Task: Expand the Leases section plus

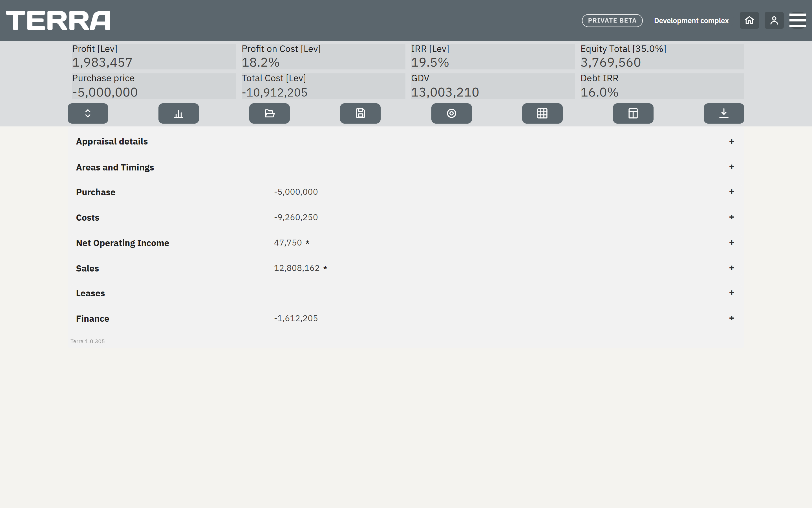Action: (x=731, y=293)
